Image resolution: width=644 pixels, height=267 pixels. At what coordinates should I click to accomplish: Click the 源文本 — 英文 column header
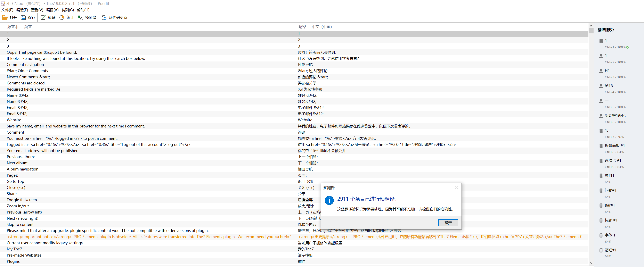pyautogui.click(x=19, y=27)
